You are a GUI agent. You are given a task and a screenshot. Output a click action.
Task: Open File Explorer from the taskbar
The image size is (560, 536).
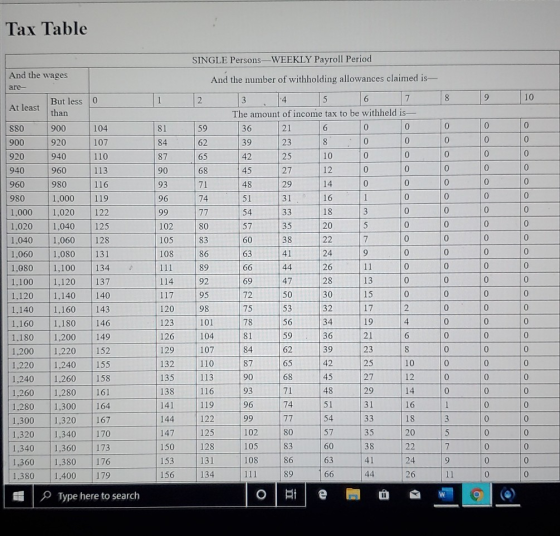353,494
